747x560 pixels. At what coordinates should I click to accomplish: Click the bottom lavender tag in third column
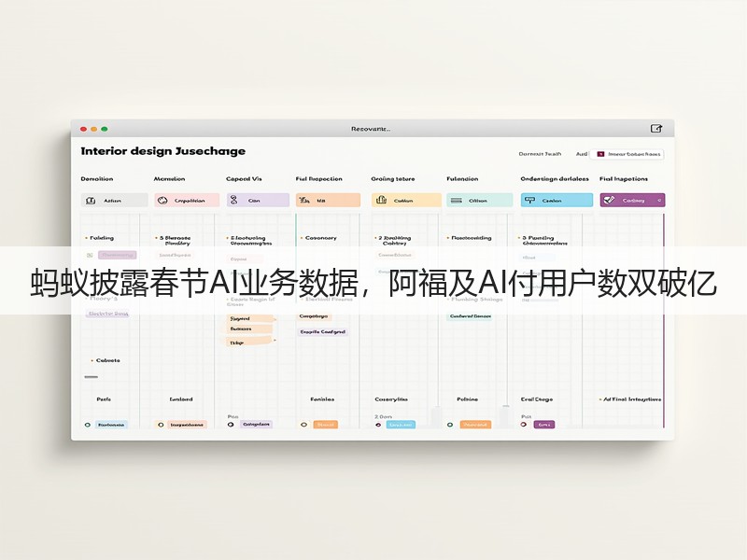(256, 425)
